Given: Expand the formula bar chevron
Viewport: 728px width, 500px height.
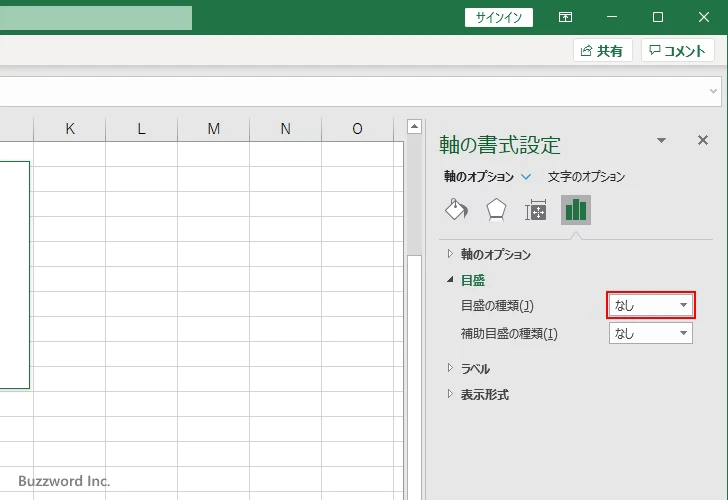Looking at the screenshot, I should click(x=714, y=91).
